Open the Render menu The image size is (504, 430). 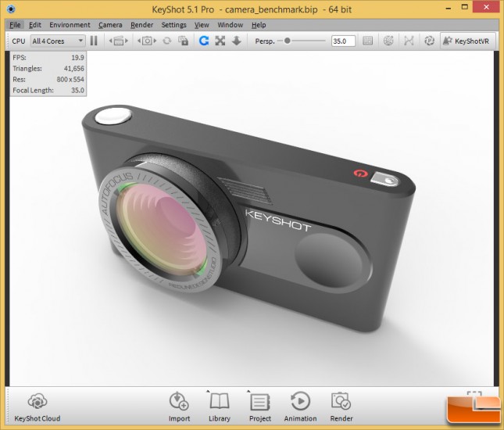[x=141, y=25]
